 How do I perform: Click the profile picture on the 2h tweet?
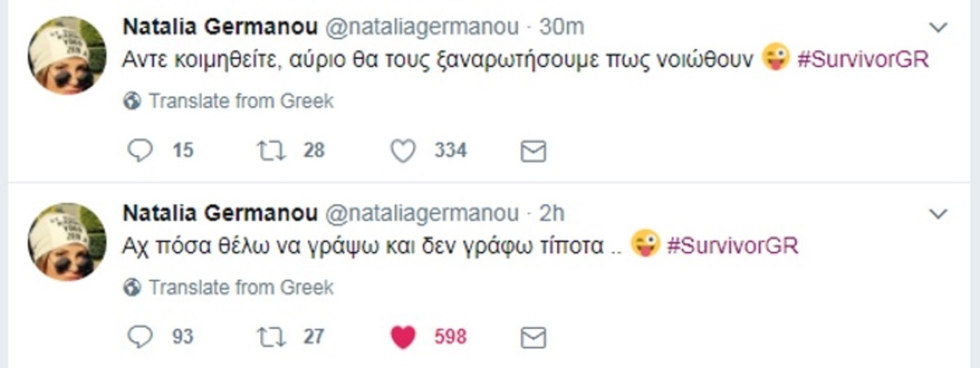(69, 242)
